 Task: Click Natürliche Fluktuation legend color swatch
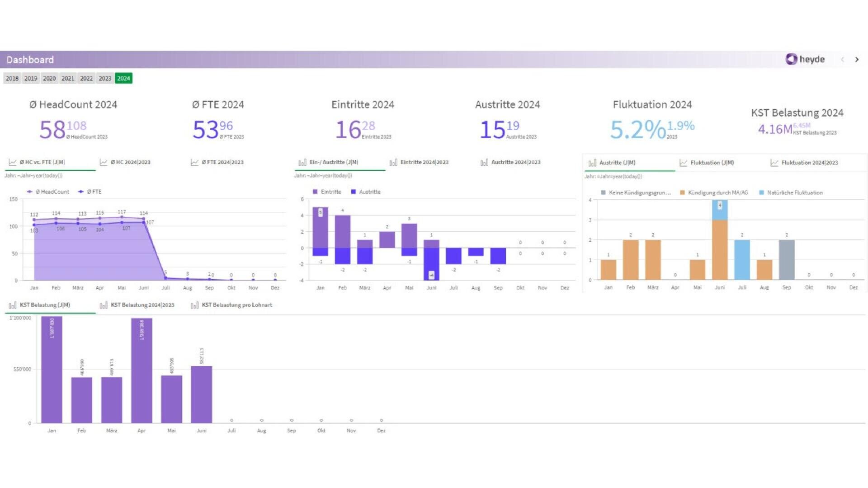pyautogui.click(x=761, y=192)
